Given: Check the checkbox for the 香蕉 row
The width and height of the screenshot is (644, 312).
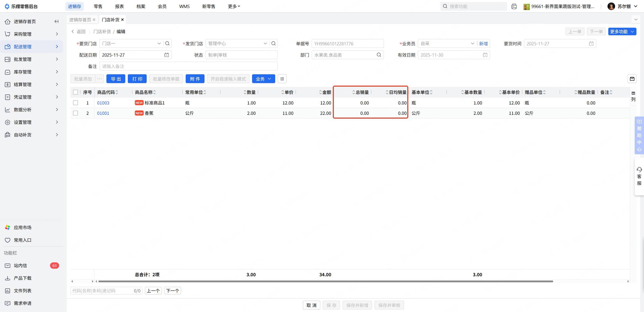Looking at the screenshot, I should [x=75, y=113].
